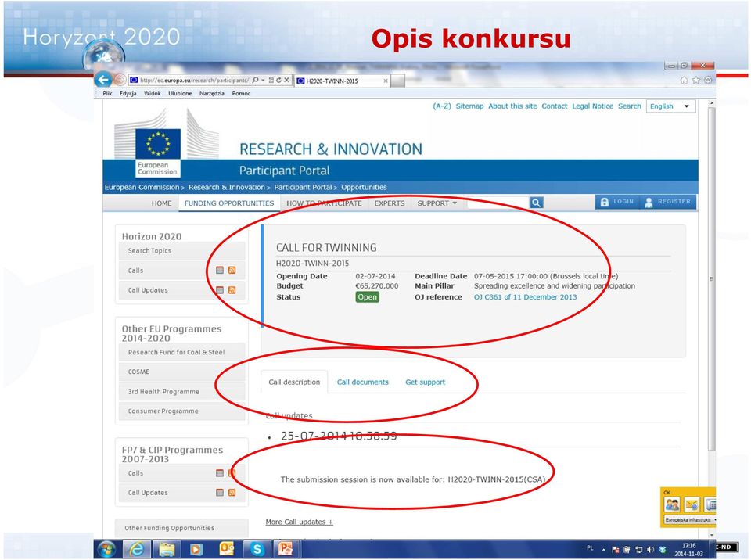
Task: Click the European Commission logo
Action: tap(158, 153)
